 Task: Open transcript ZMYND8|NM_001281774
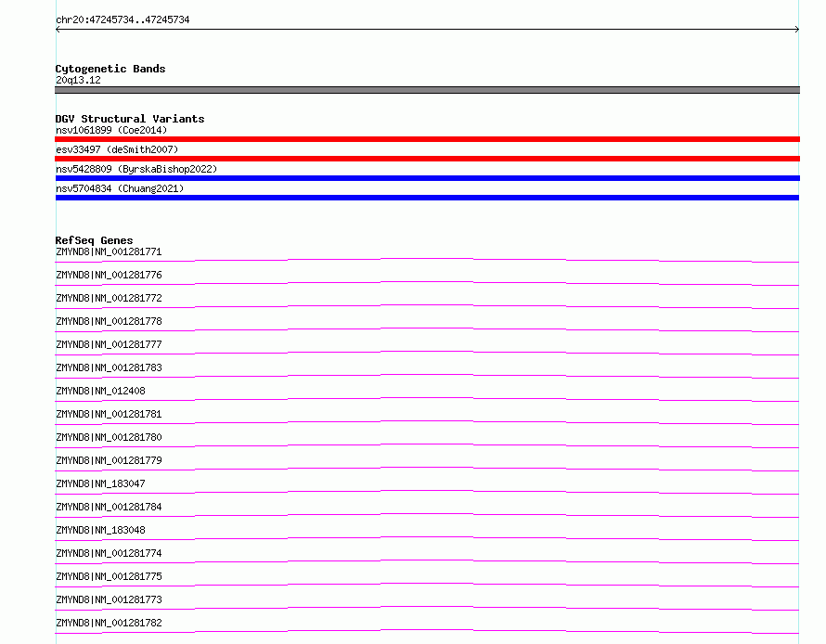[x=109, y=553]
